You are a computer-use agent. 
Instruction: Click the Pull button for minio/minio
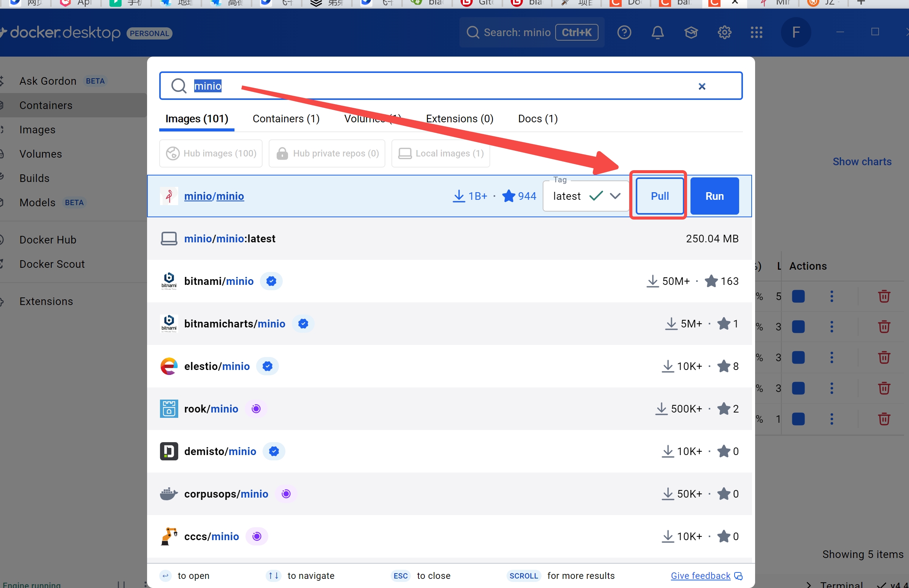coord(660,196)
